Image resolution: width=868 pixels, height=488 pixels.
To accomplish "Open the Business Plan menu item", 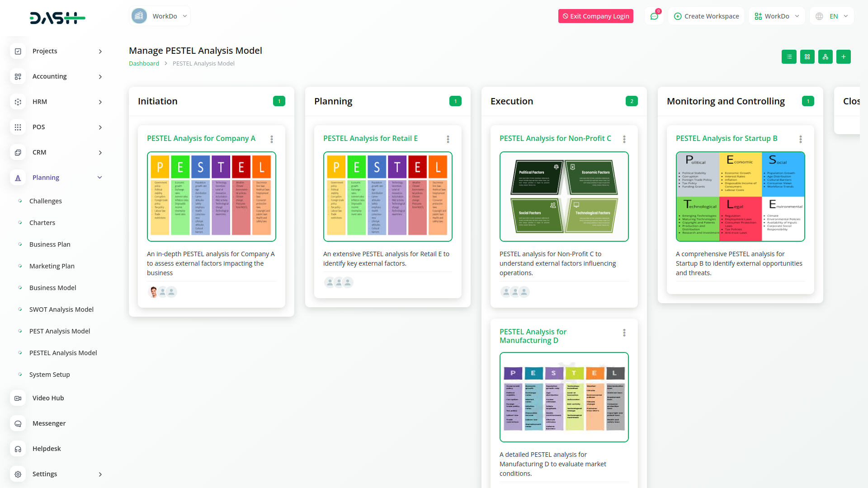I will (x=50, y=244).
